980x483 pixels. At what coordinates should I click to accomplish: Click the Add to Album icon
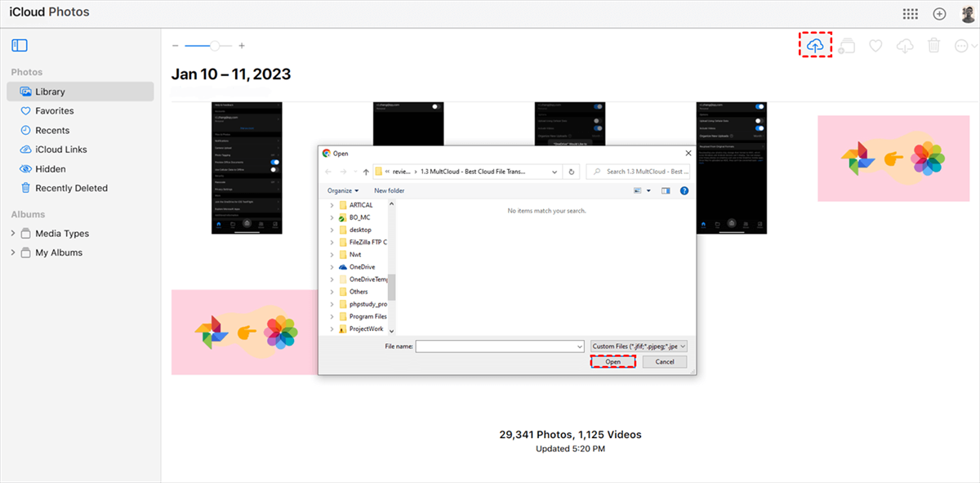point(846,46)
